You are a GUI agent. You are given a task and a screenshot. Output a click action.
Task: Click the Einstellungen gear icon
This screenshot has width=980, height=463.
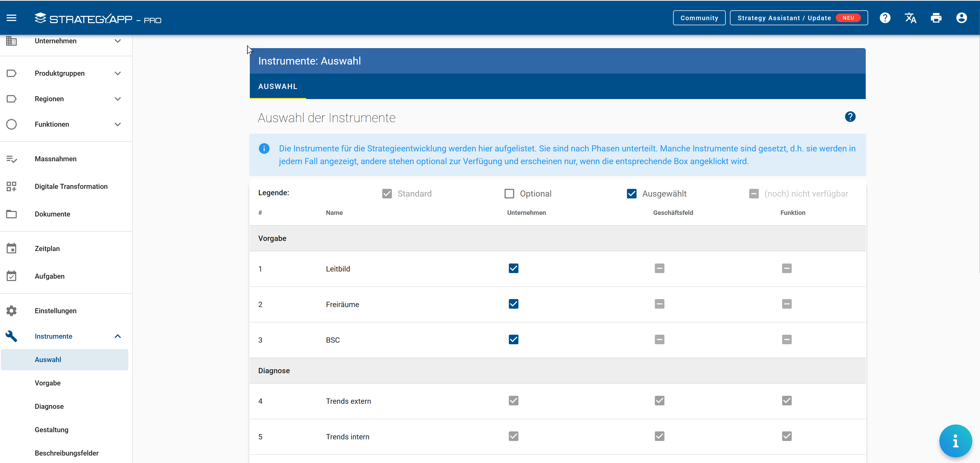tap(11, 311)
